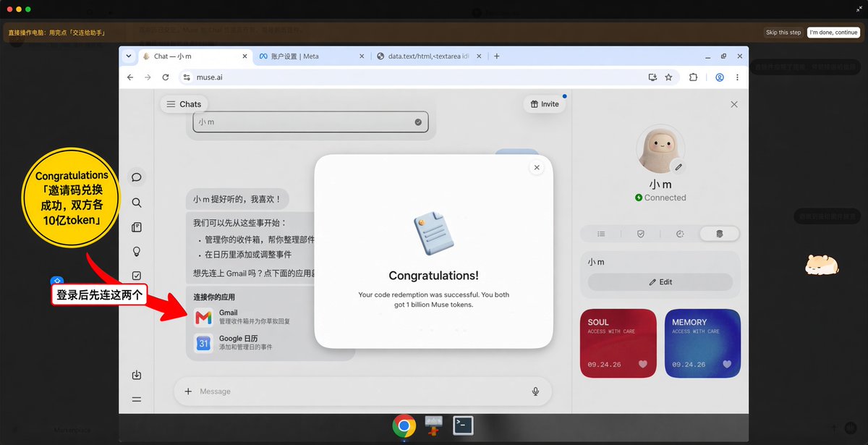The height and width of the screenshot is (445, 868).
Task: Click I'm done, continue button
Action: point(834,33)
